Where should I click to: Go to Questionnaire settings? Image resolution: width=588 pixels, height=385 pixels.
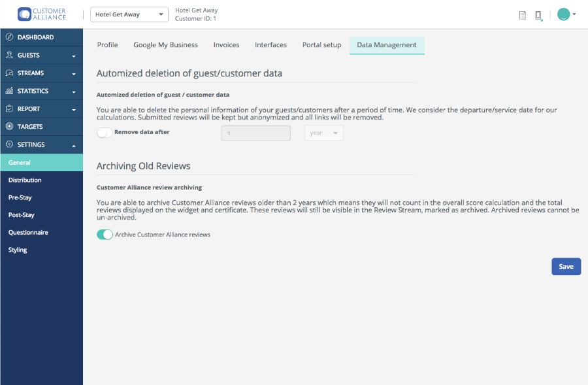tap(28, 232)
